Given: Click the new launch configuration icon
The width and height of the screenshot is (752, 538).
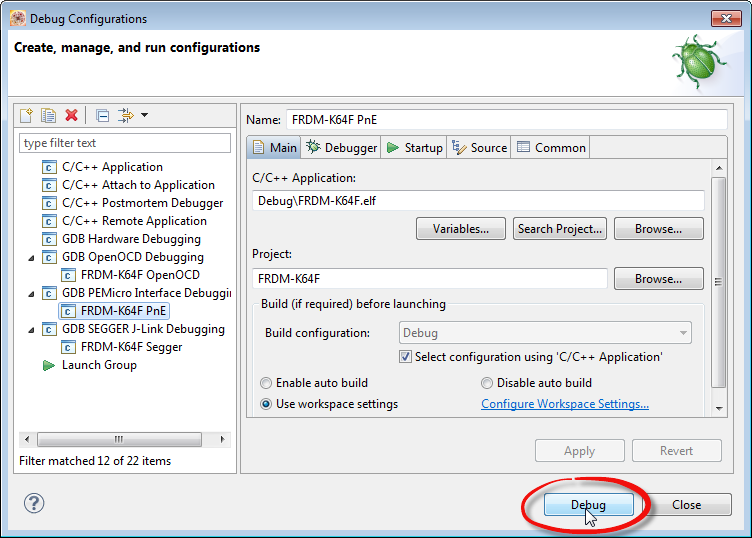Looking at the screenshot, I should 27,116.
